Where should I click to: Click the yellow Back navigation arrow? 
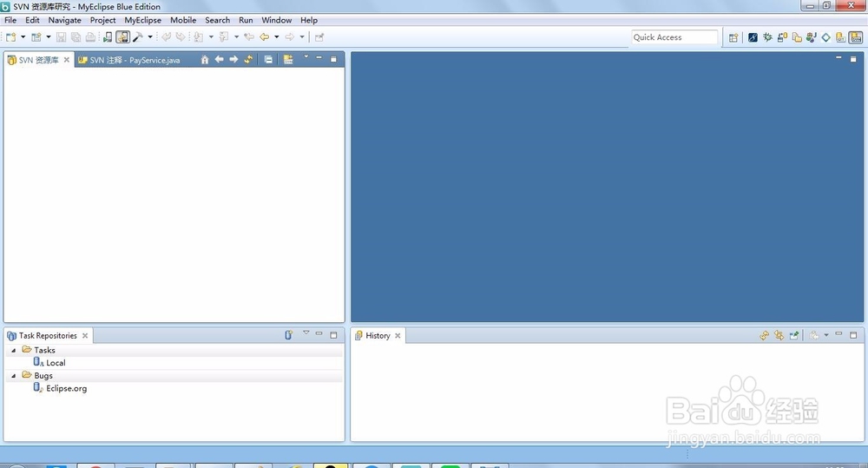click(x=265, y=37)
